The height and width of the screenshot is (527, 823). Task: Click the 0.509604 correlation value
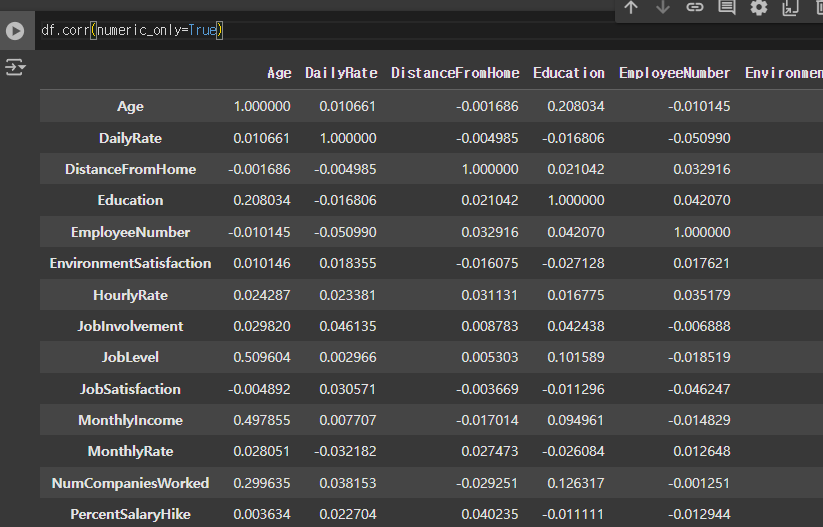261,357
